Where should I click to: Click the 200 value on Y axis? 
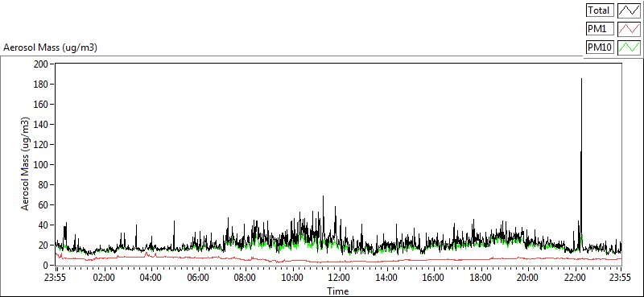click(x=42, y=64)
